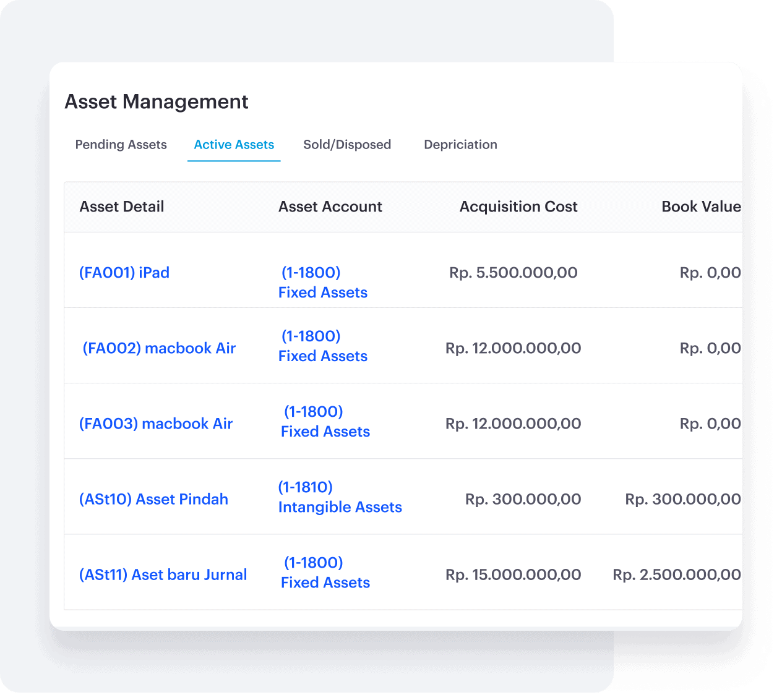Select the Active Assets tab
This screenshot has height=700, width=782.
(234, 145)
